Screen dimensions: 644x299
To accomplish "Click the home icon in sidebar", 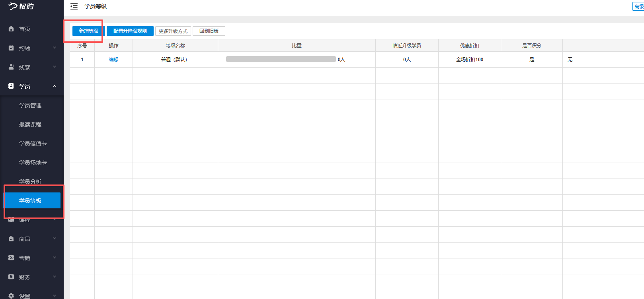I will (11, 29).
